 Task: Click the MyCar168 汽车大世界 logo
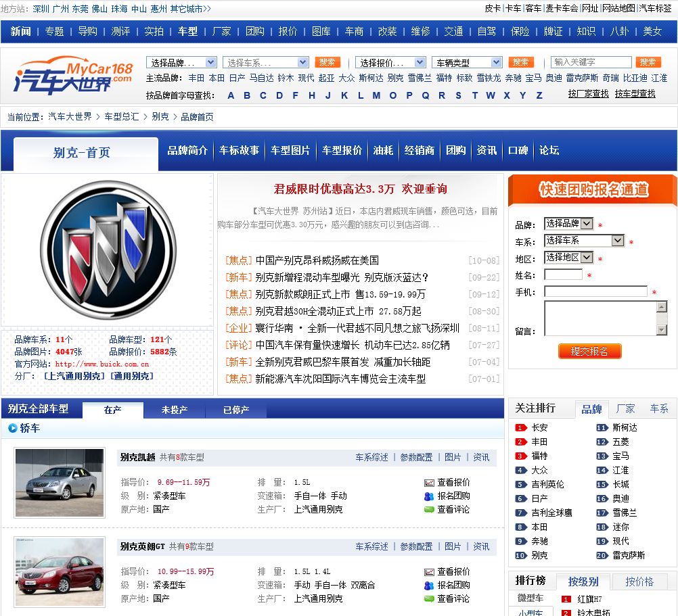pyautogui.click(x=72, y=76)
